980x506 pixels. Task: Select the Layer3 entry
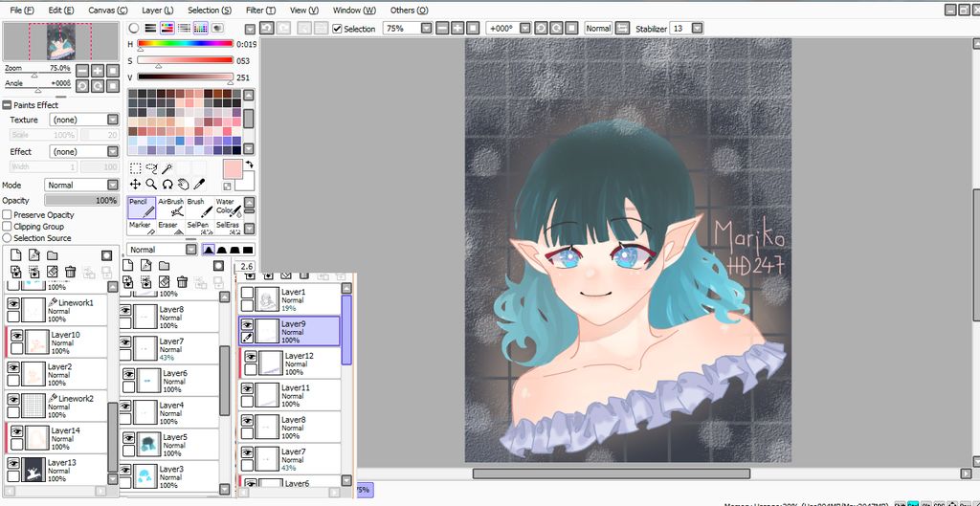pos(168,476)
